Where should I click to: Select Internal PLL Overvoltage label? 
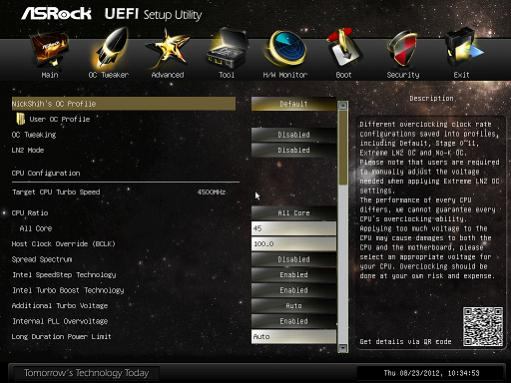60,321
